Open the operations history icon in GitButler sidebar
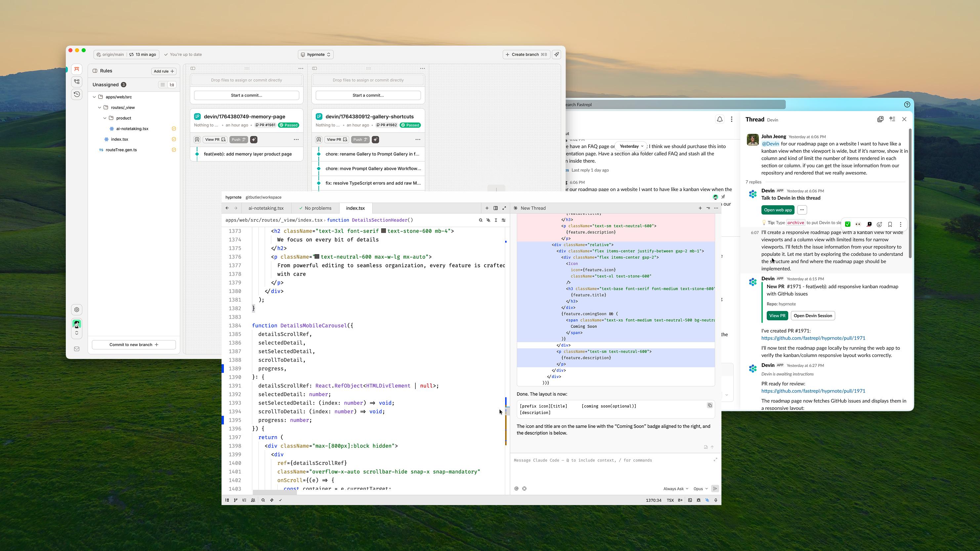The width and height of the screenshot is (980, 551). 76,95
